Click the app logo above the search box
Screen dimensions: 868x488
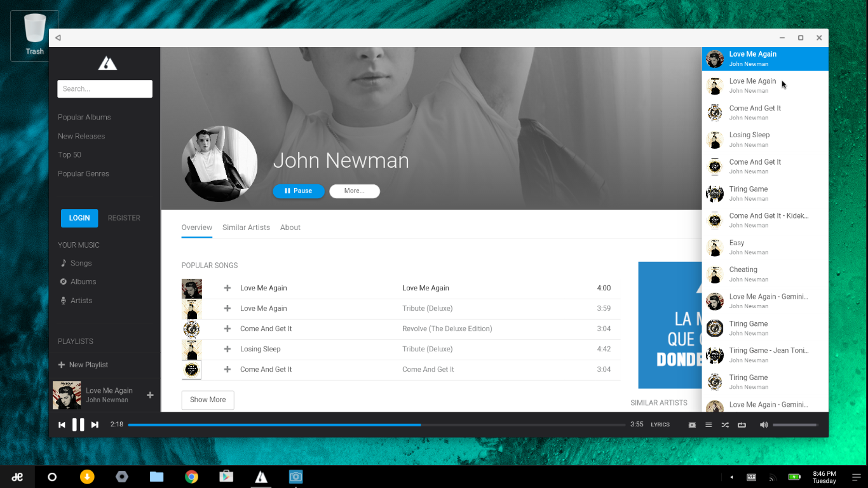(107, 63)
